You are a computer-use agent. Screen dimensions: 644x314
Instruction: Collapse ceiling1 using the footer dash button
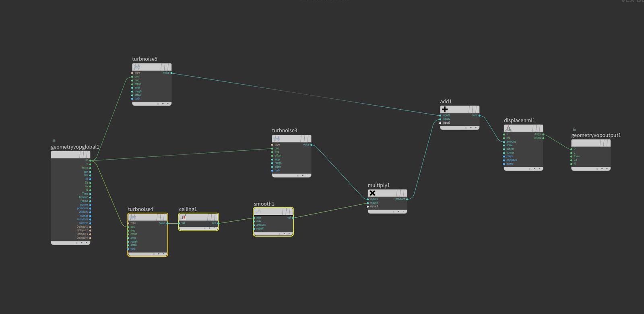coord(215,228)
